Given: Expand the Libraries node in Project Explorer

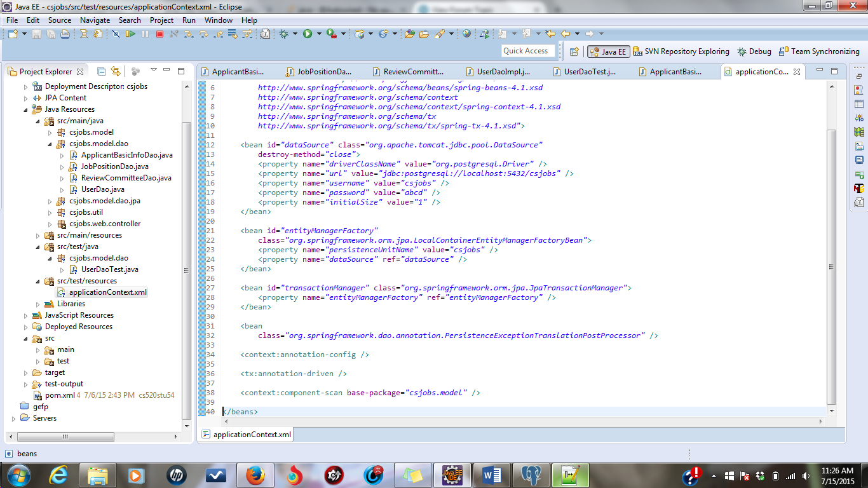Looking at the screenshot, I should 38,304.
